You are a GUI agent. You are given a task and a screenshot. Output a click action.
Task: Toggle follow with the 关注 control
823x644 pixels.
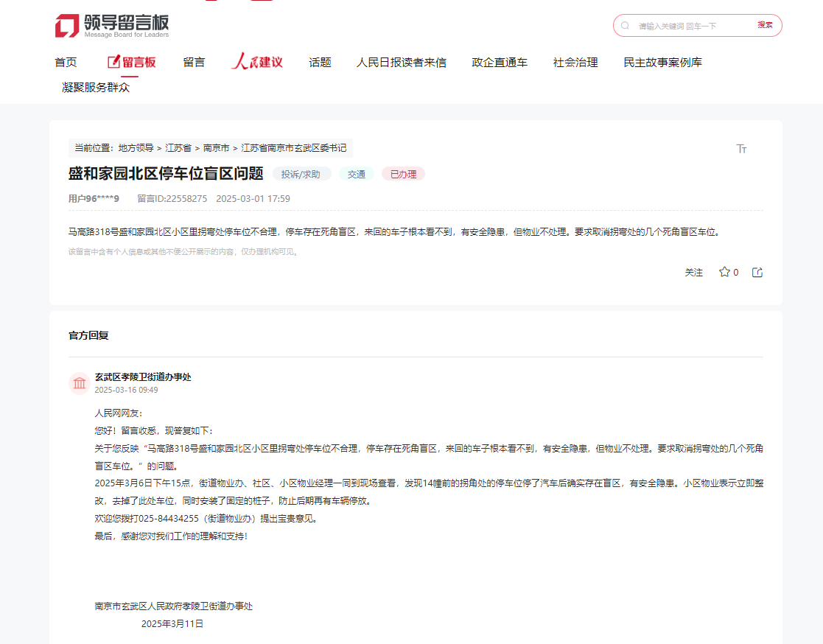coord(693,272)
